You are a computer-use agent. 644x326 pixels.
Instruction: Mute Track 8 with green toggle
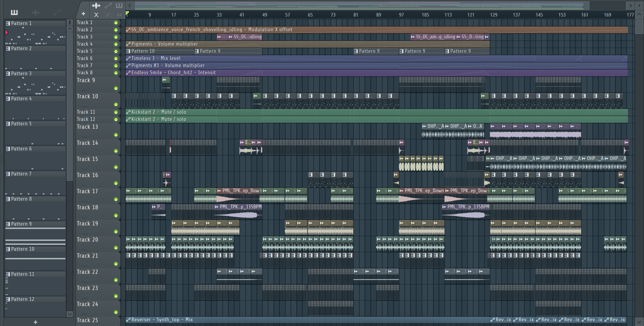point(116,73)
